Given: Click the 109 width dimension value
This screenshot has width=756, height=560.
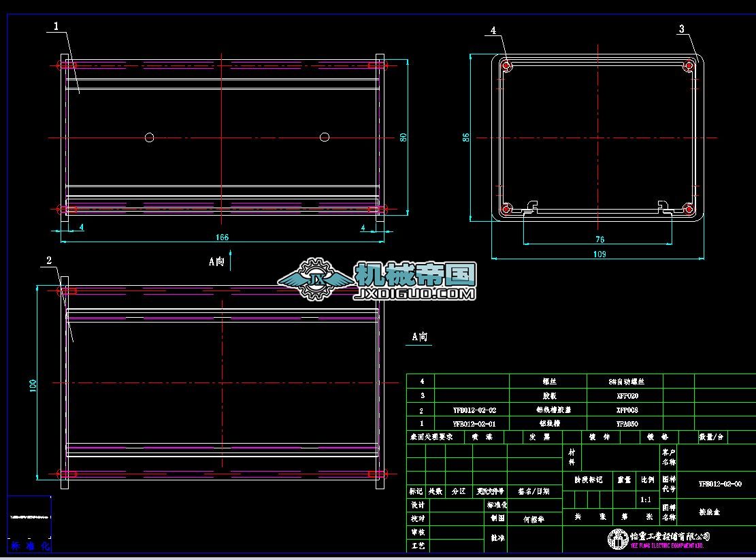Looking at the screenshot, I should coord(599,254).
